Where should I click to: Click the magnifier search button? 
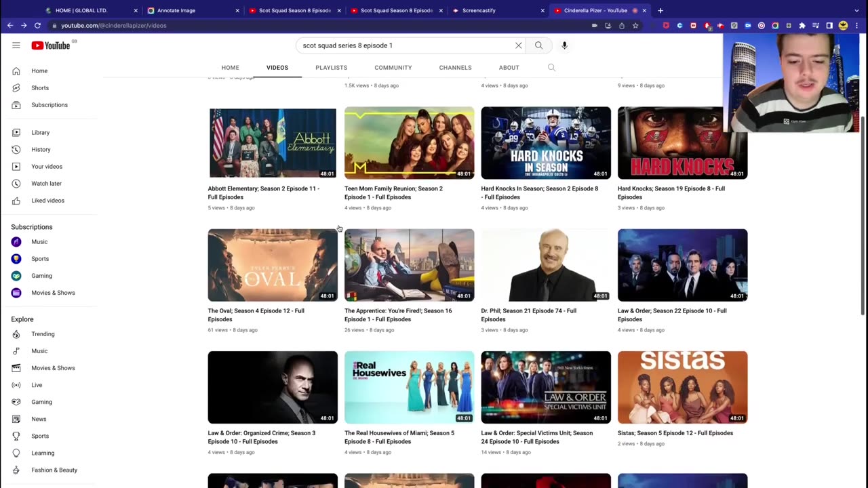538,45
